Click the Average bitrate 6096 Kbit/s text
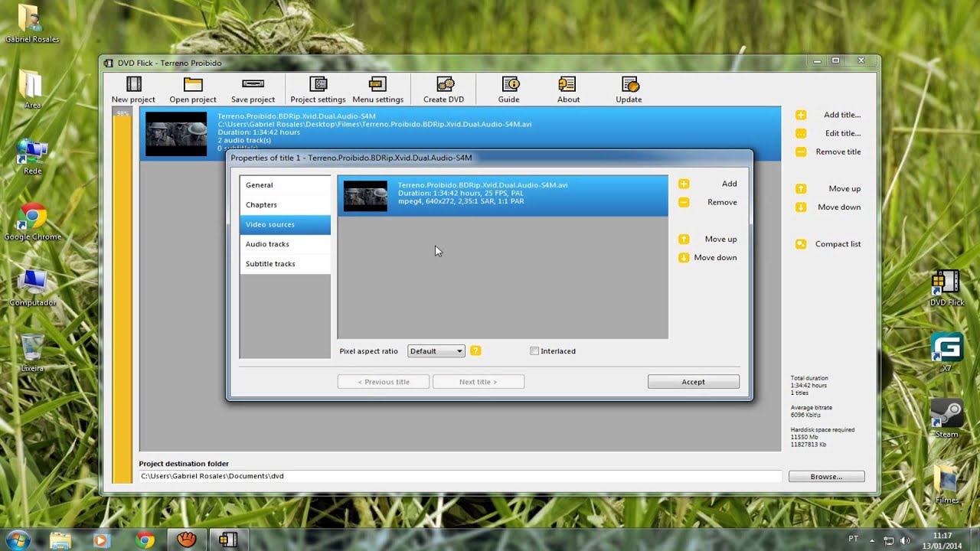The height and width of the screenshot is (551, 980). (x=812, y=411)
